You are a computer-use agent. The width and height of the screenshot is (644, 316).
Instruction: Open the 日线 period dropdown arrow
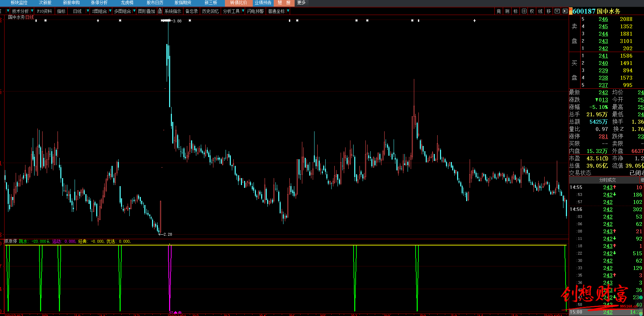88,11
